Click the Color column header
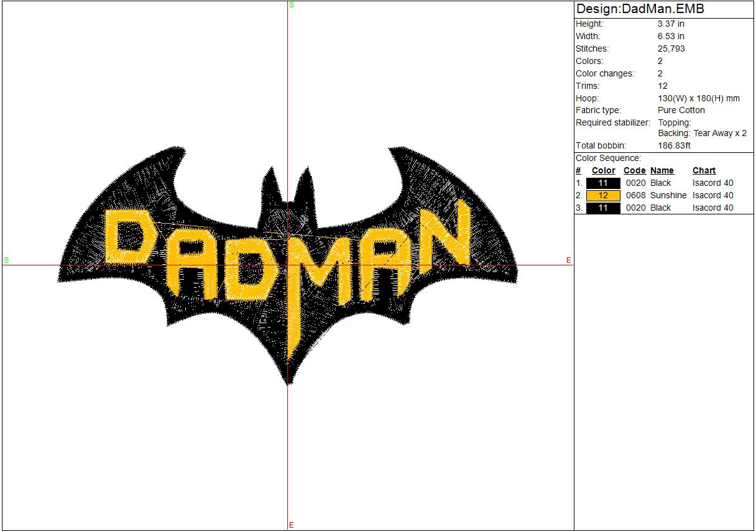 [603, 170]
